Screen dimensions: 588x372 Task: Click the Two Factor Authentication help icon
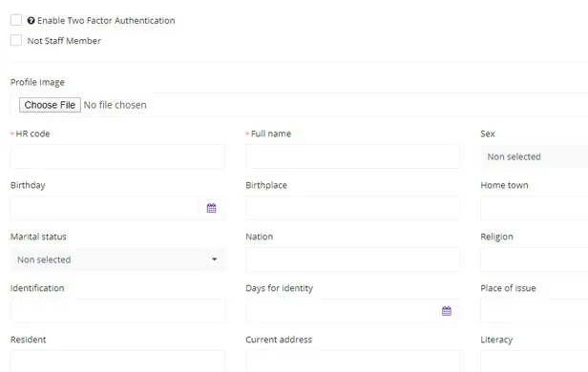click(31, 21)
